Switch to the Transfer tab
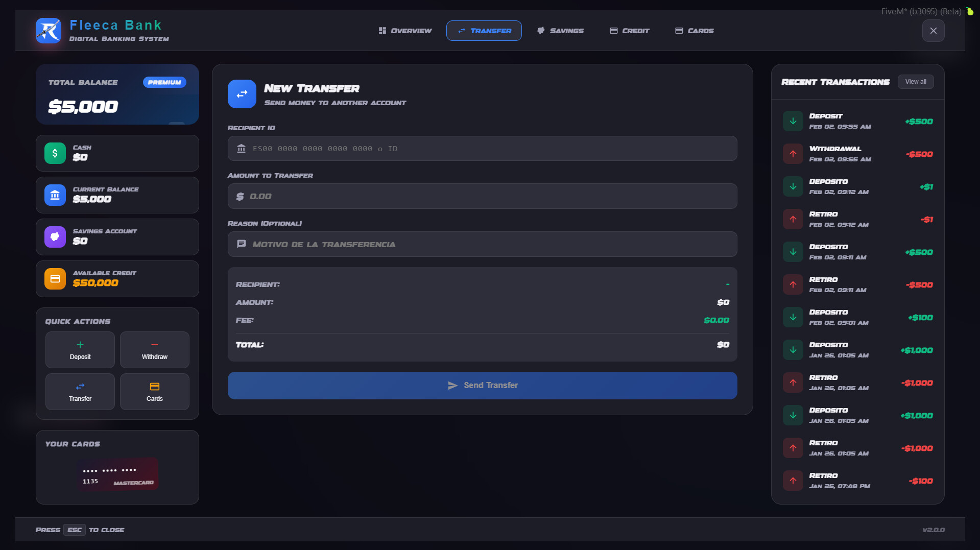The height and width of the screenshot is (550, 980). click(x=484, y=31)
